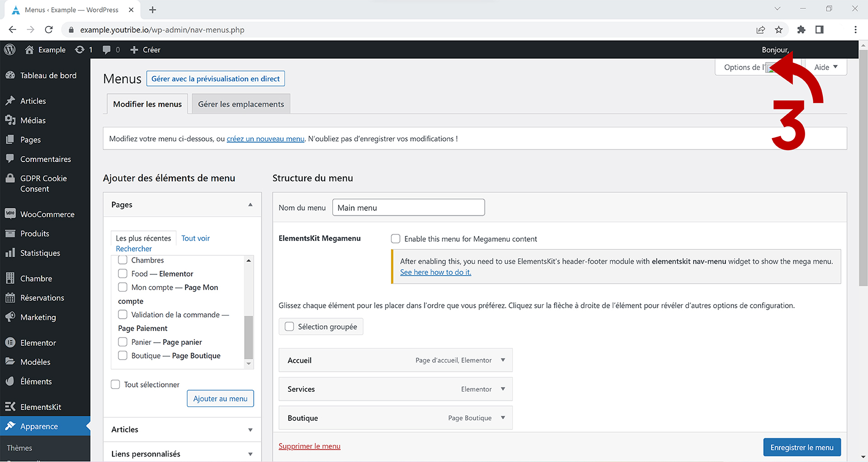Click Enregistrer le menu button

(802, 447)
